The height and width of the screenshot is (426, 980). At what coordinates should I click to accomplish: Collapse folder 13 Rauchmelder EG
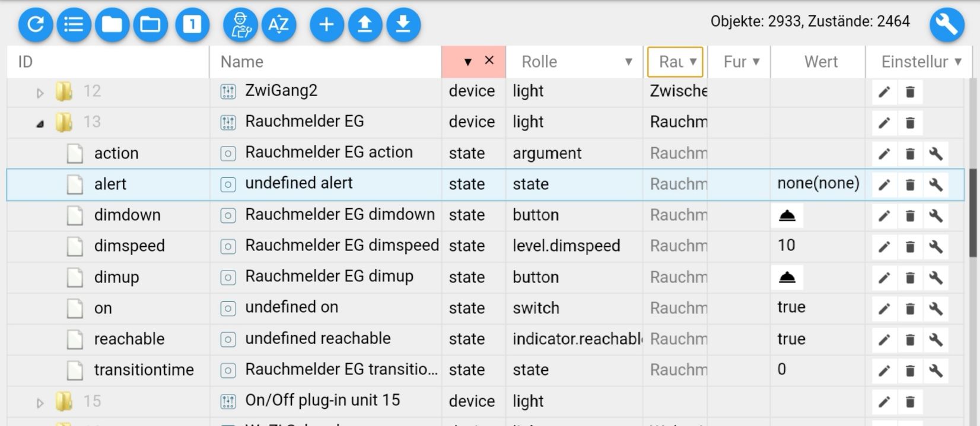40,123
